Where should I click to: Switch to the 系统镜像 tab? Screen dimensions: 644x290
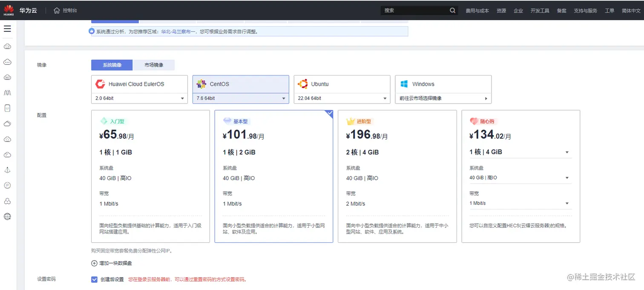point(112,65)
